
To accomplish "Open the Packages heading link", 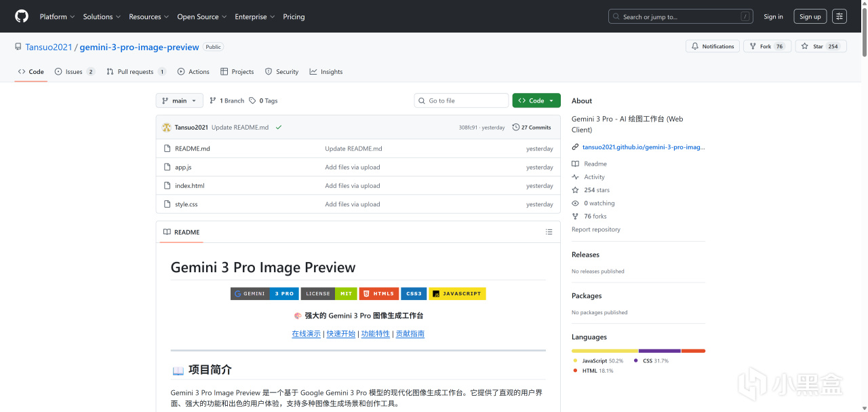I will tap(587, 296).
